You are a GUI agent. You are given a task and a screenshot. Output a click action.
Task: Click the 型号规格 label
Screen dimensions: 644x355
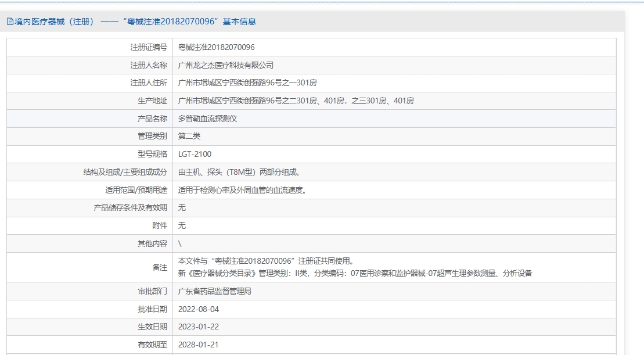coord(152,155)
